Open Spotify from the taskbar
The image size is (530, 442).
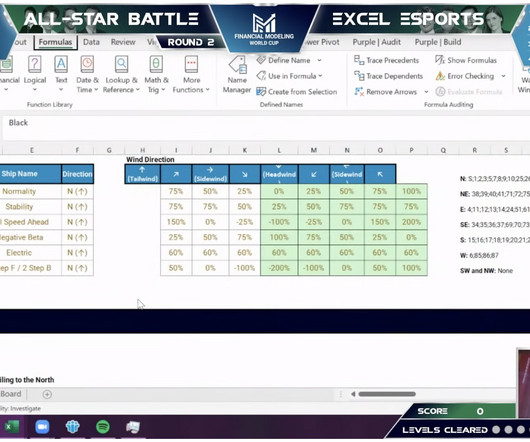pos(103,427)
